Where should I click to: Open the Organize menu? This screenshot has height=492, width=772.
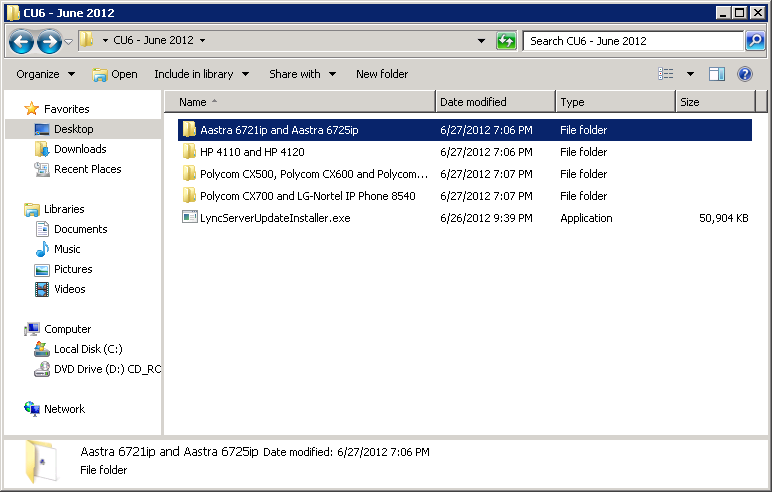point(45,74)
